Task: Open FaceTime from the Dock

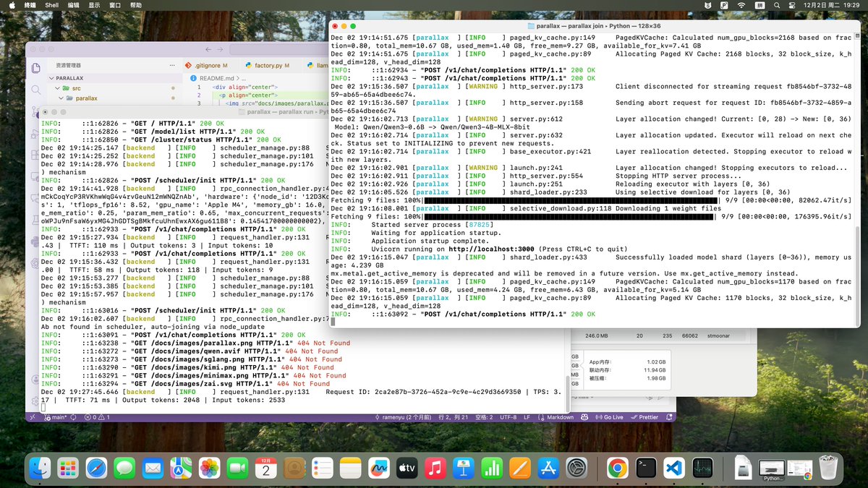Action: click(237, 468)
